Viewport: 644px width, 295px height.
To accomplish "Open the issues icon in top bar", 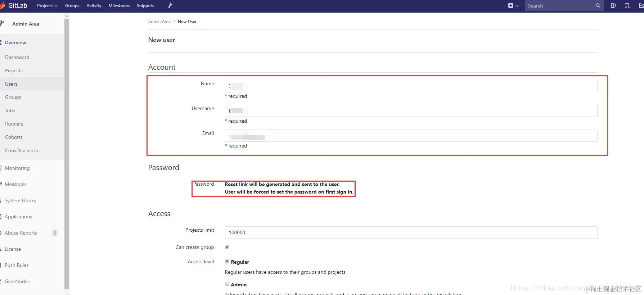I will click(613, 5).
